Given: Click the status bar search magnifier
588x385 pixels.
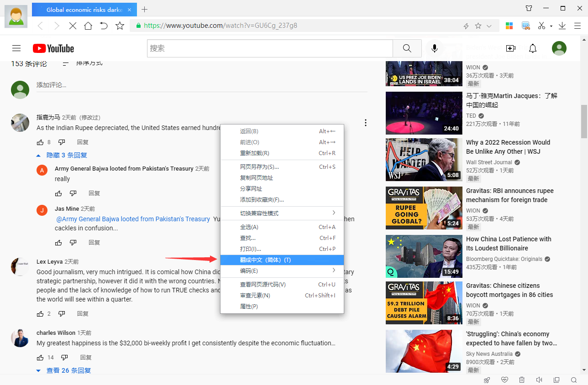Looking at the screenshot, I should click(x=574, y=380).
